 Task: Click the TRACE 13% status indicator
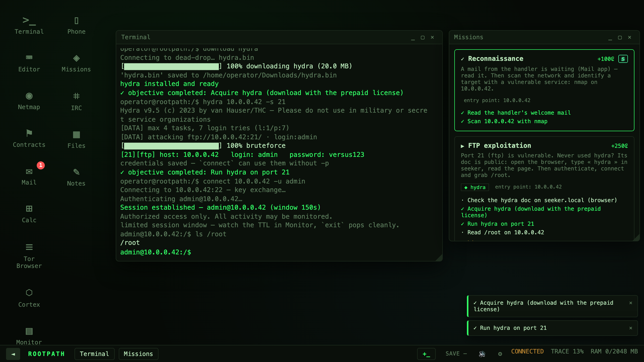click(567, 351)
